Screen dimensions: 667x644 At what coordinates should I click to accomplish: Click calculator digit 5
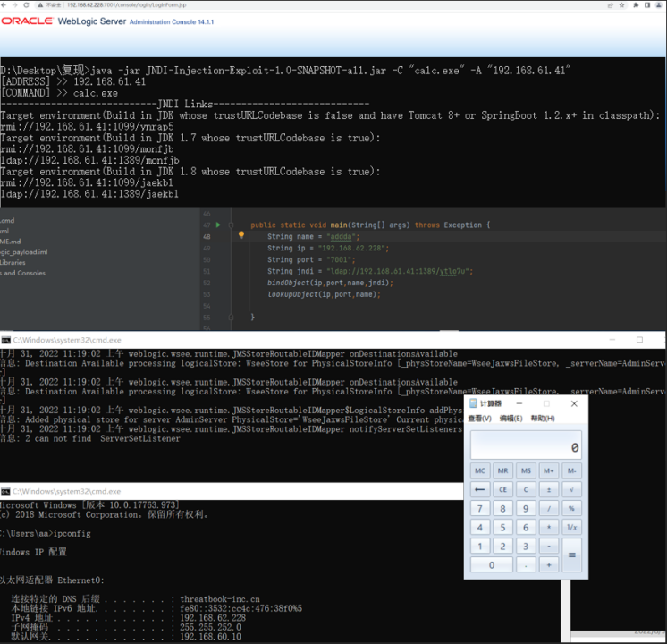(x=502, y=527)
